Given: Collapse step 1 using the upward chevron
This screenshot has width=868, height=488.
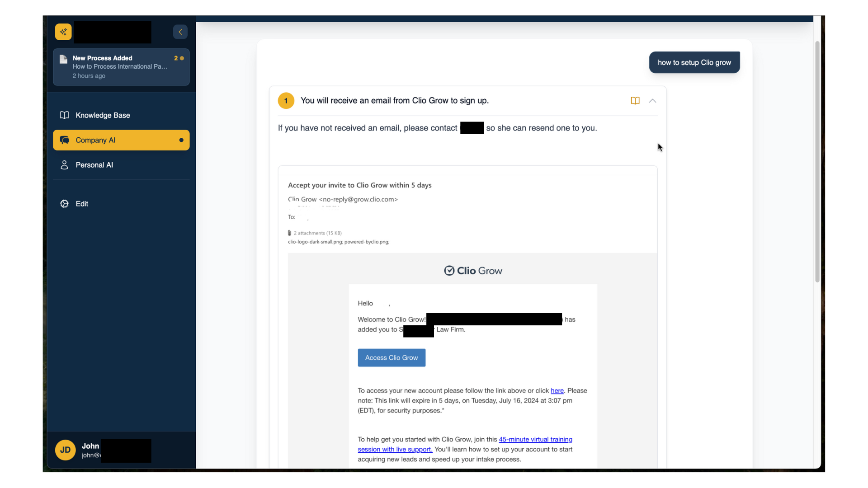Looking at the screenshot, I should click(652, 101).
